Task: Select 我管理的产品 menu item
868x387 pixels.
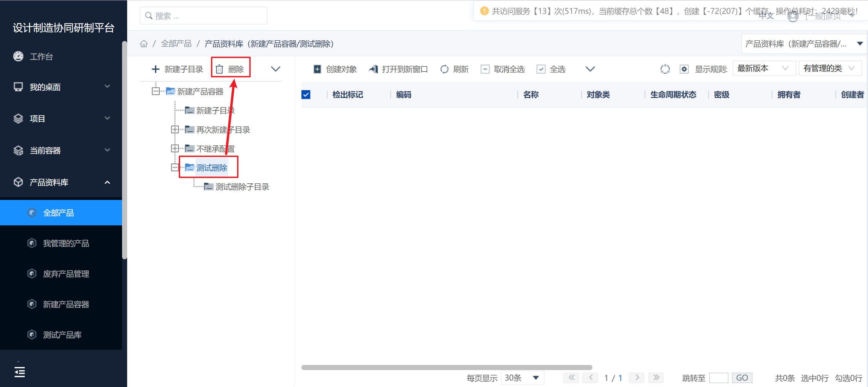Action: tap(61, 243)
